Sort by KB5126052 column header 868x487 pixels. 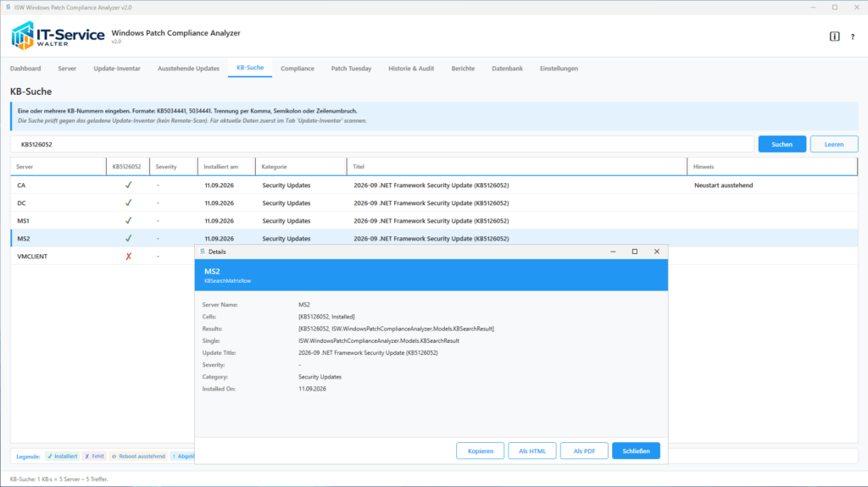(x=128, y=167)
